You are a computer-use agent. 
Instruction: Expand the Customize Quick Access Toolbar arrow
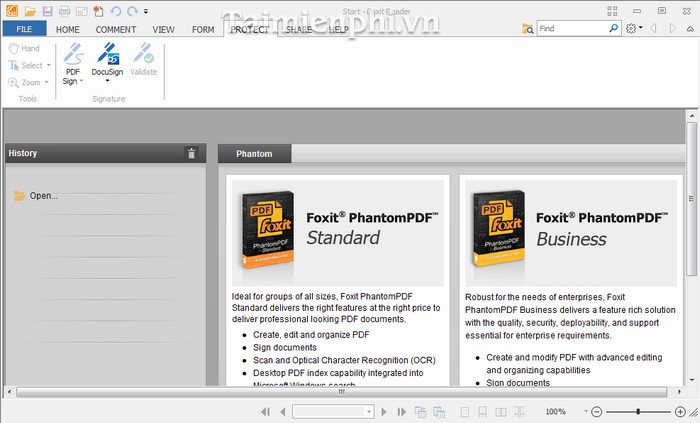pyautogui.click(x=146, y=12)
